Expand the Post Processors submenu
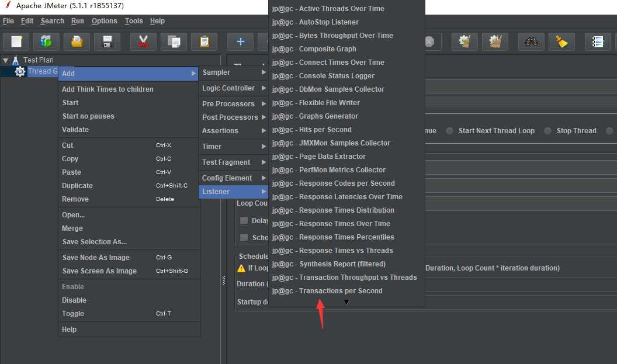617x364 pixels. (x=234, y=117)
